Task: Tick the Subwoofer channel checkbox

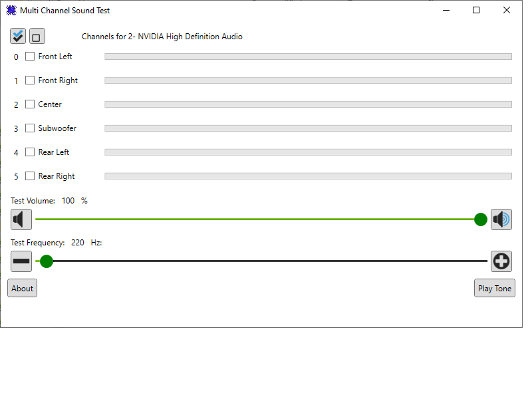Action: (x=30, y=128)
